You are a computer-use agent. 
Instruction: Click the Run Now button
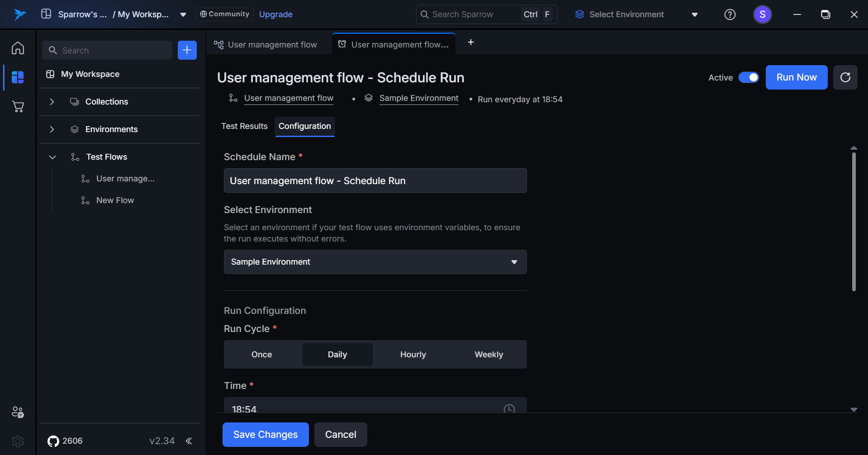[796, 77]
